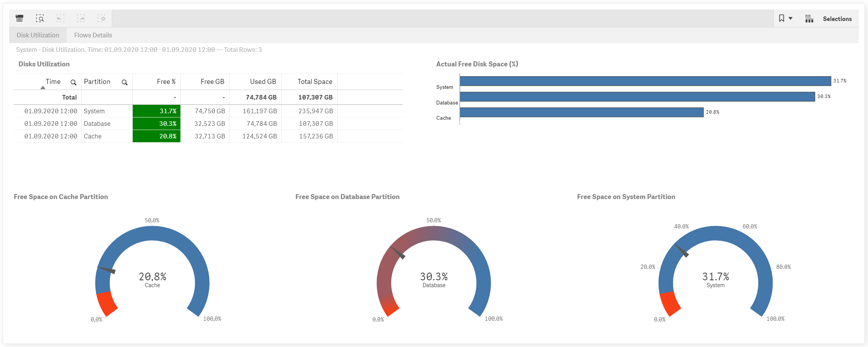This screenshot has width=868, height=347.
Task: Activate the smart search selection tool
Action: point(40,18)
